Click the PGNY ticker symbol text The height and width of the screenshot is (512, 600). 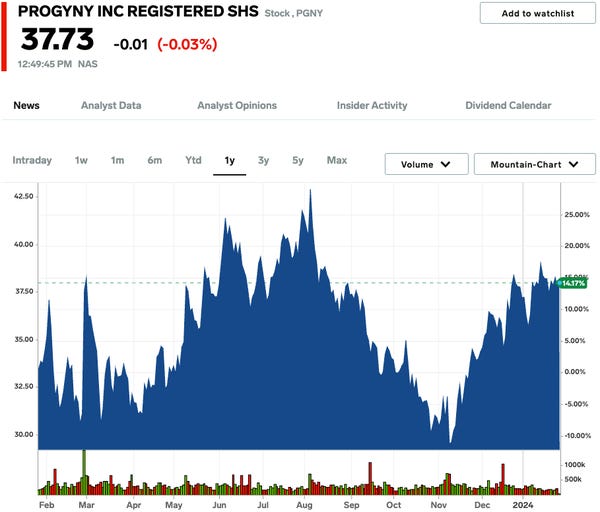(309, 13)
